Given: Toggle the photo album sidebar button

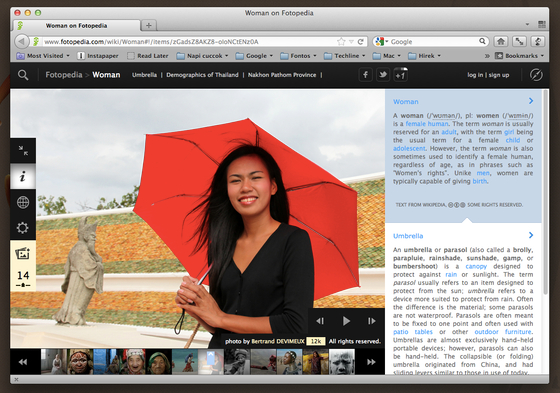Looking at the screenshot, I should [x=23, y=254].
